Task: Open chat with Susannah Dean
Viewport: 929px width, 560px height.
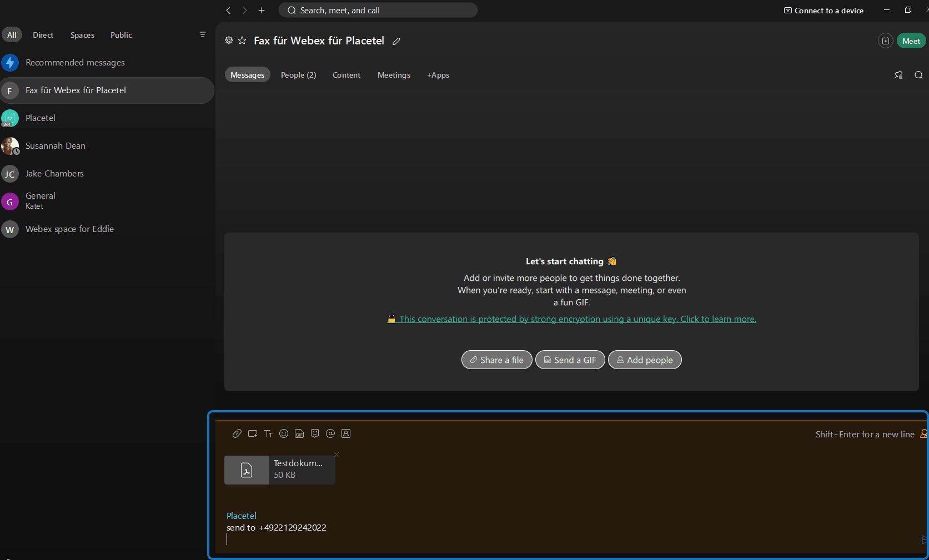Action: coord(107,146)
